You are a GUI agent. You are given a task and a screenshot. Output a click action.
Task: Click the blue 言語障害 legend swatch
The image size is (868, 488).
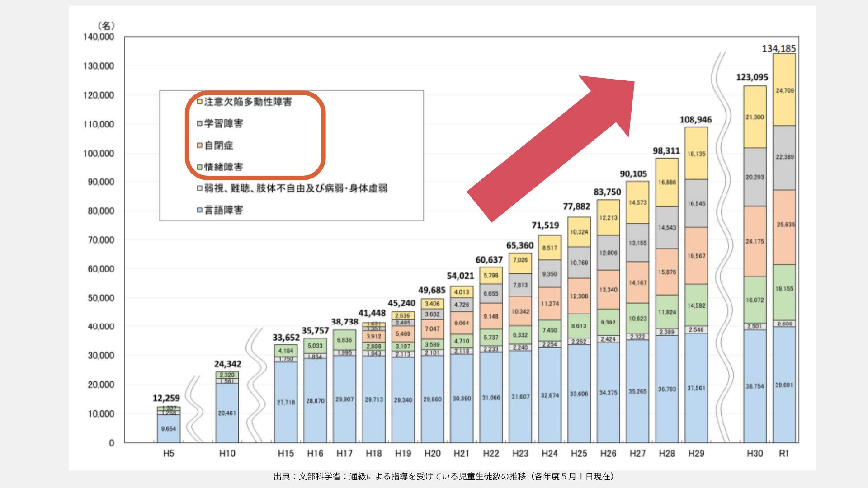pyautogui.click(x=199, y=210)
